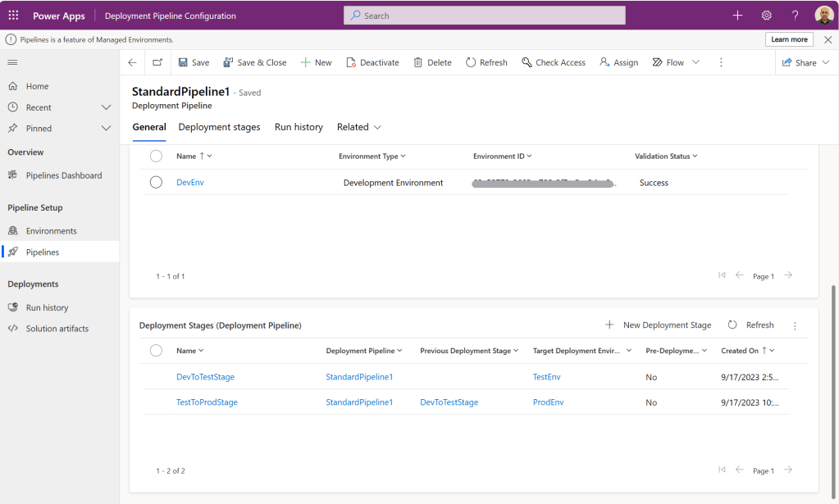The width and height of the screenshot is (839, 504).
Task: Select the DevEnv row checkbox
Action: tap(156, 183)
